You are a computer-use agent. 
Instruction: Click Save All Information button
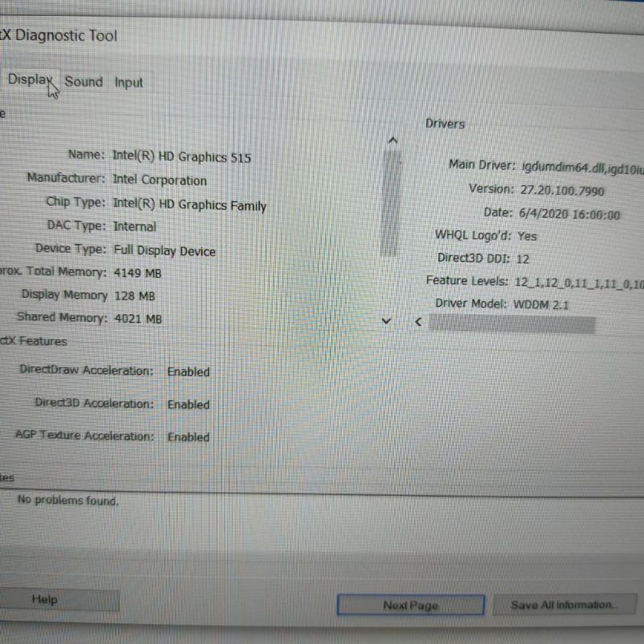tap(563, 605)
